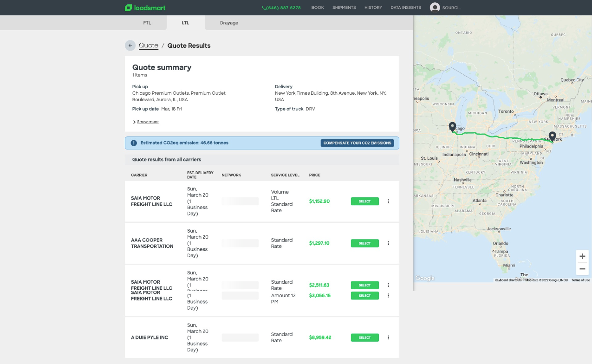Click Compensate Your CO2 Emissions
The height and width of the screenshot is (364, 592).
tap(357, 143)
